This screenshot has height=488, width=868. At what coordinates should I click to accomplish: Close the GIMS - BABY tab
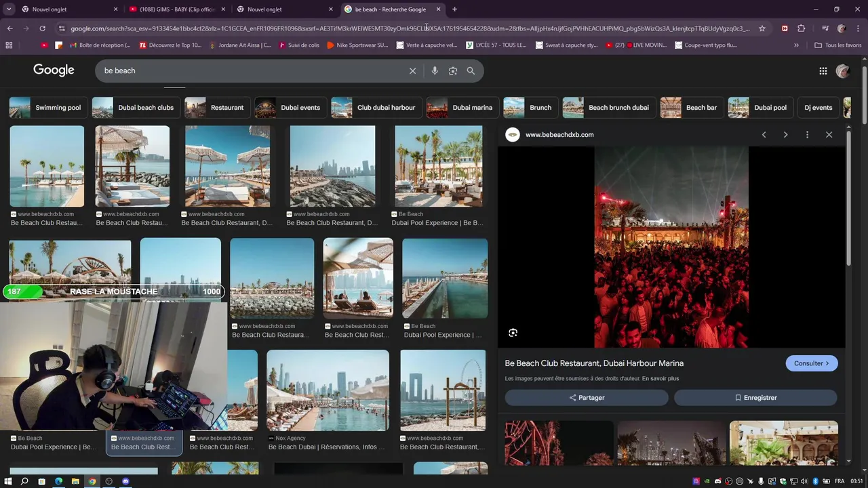click(223, 9)
